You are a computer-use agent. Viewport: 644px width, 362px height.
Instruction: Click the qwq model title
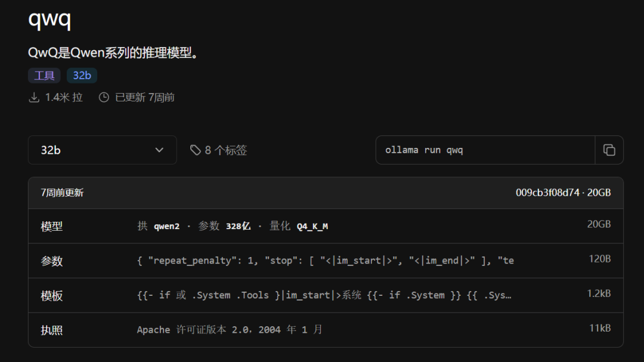pos(48,20)
